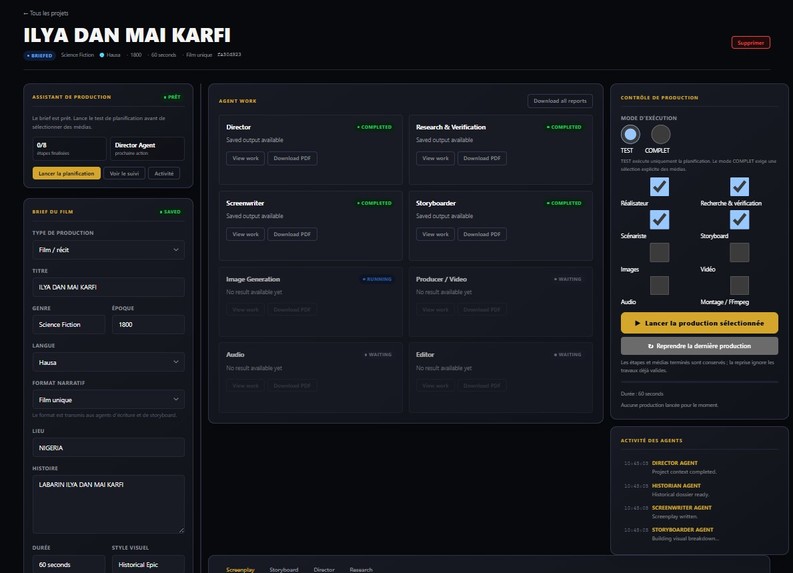Click Lancer la production sélectionnée button
Image resolution: width=793 pixels, height=573 pixels.
(x=699, y=323)
